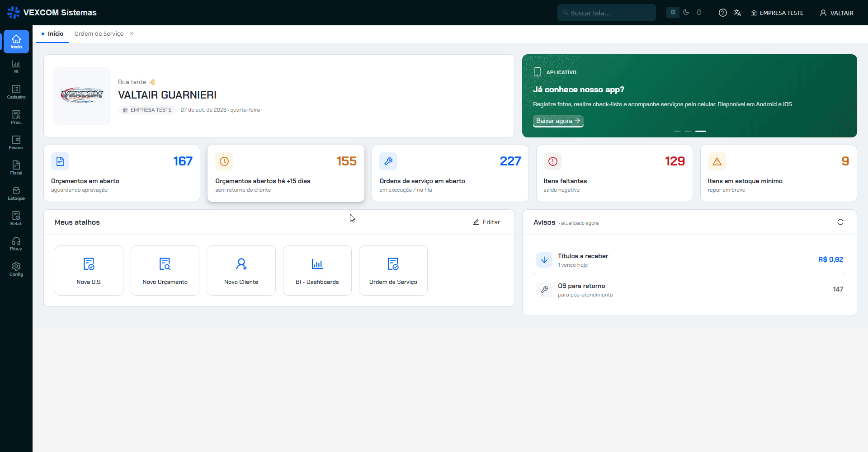Open the Proc. sidebar section
Image resolution: width=868 pixels, height=452 pixels.
[x=16, y=118]
